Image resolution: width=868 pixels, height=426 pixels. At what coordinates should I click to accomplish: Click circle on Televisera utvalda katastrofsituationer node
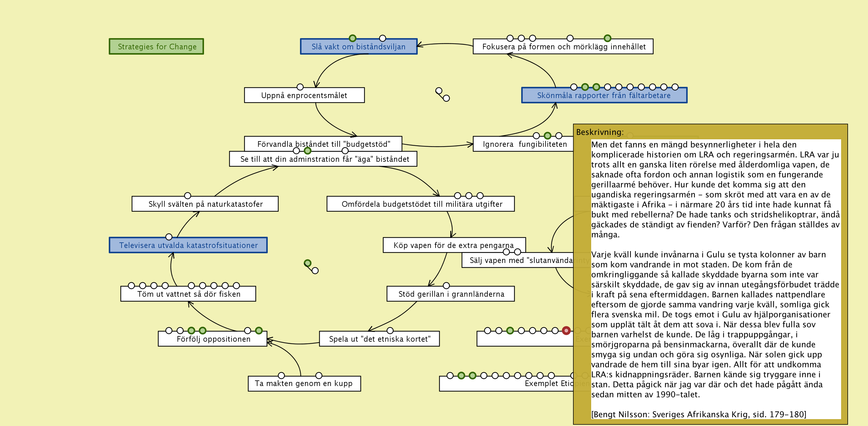[169, 237]
